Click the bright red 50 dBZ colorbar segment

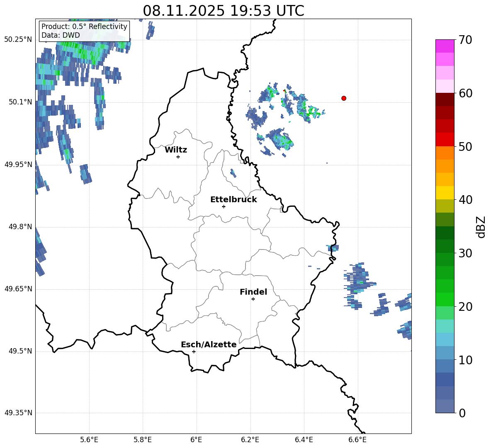pyautogui.click(x=445, y=140)
